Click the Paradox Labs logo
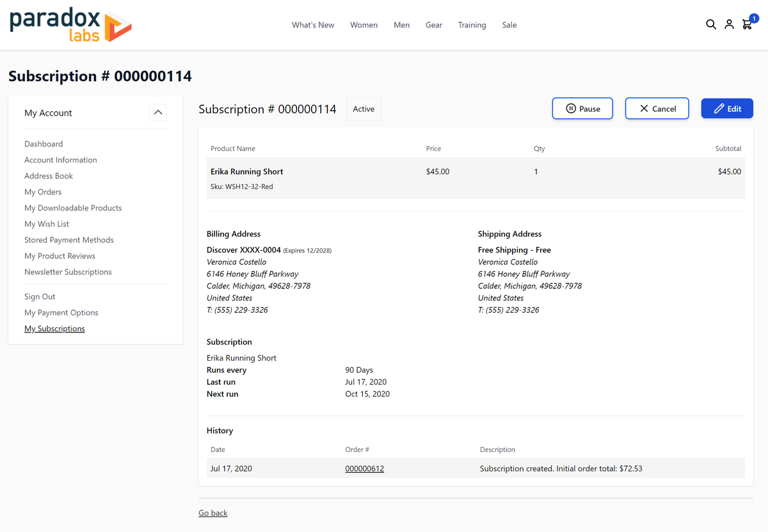Viewport: 768px width, 532px height. coord(70,25)
